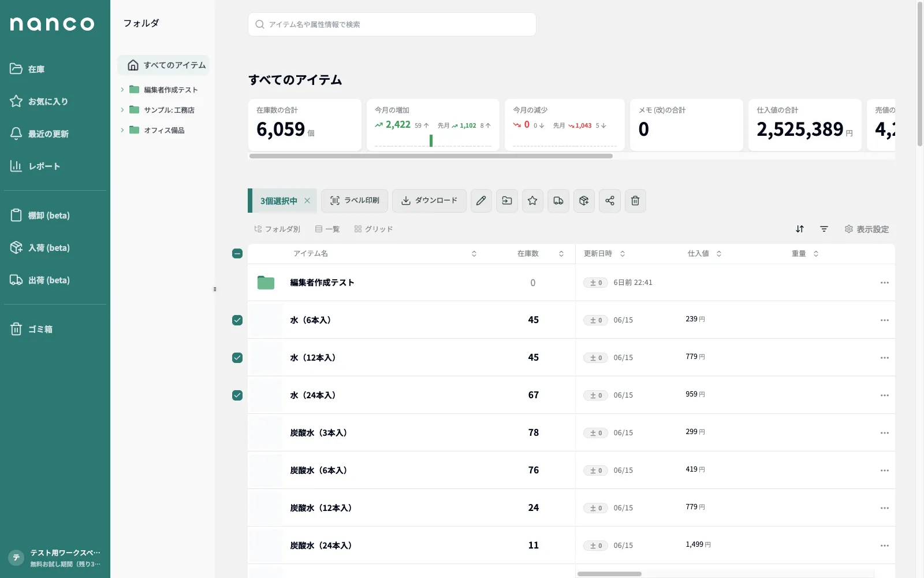
Task: Switch to 一覧 list view
Action: click(327, 229)
